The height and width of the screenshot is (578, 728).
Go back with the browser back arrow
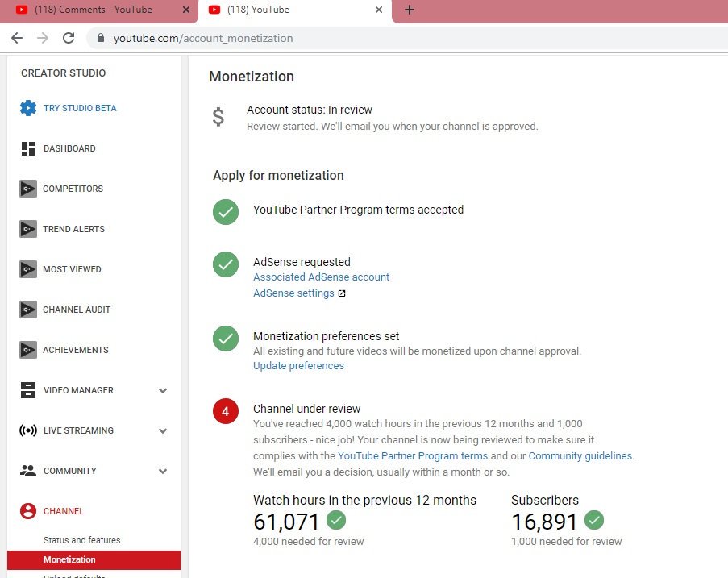click(17, 38)
